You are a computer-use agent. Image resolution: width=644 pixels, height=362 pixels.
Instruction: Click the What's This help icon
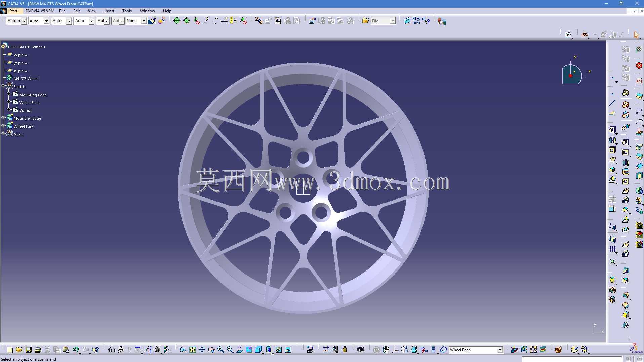pos(96,350)
